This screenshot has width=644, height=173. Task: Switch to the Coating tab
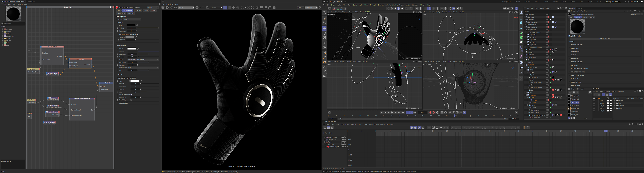pos(146,11)
